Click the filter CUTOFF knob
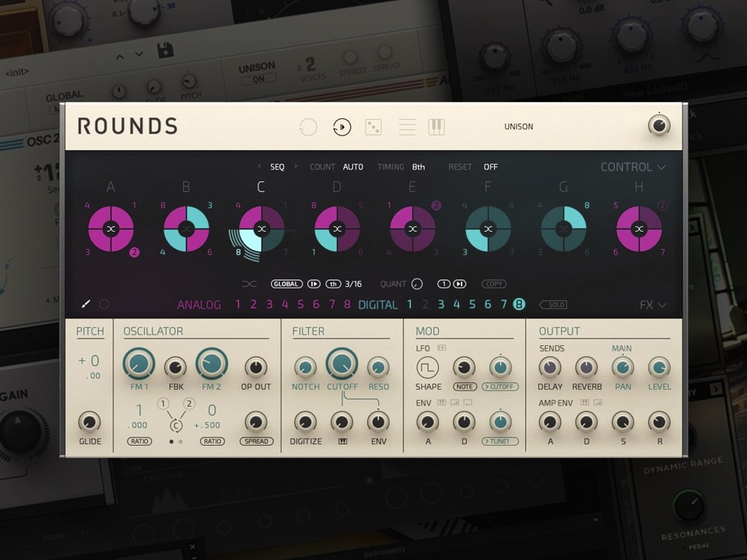The image size is (747, 560). [342, 364]
